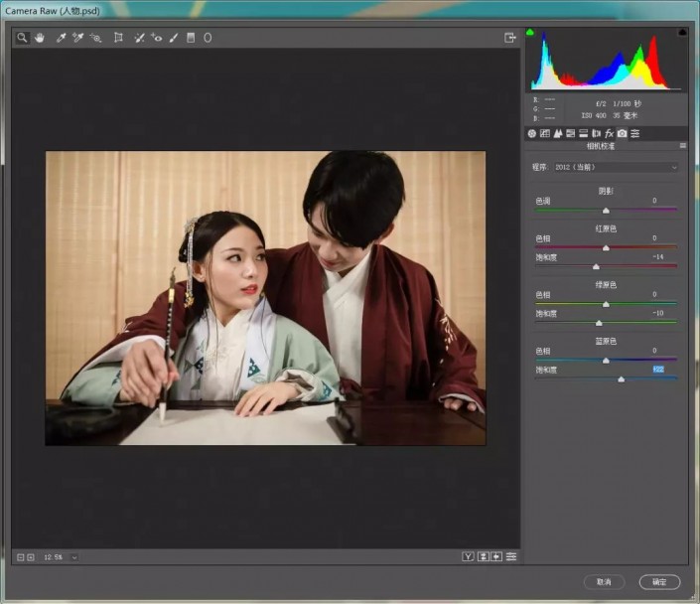
Task: Select the Zoom tool
Action: tap(22, 38)
